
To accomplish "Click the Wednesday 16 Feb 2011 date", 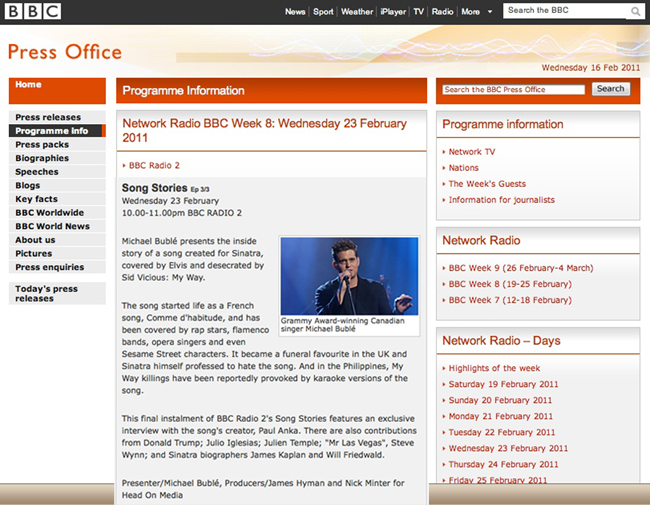I will [591, 68].
